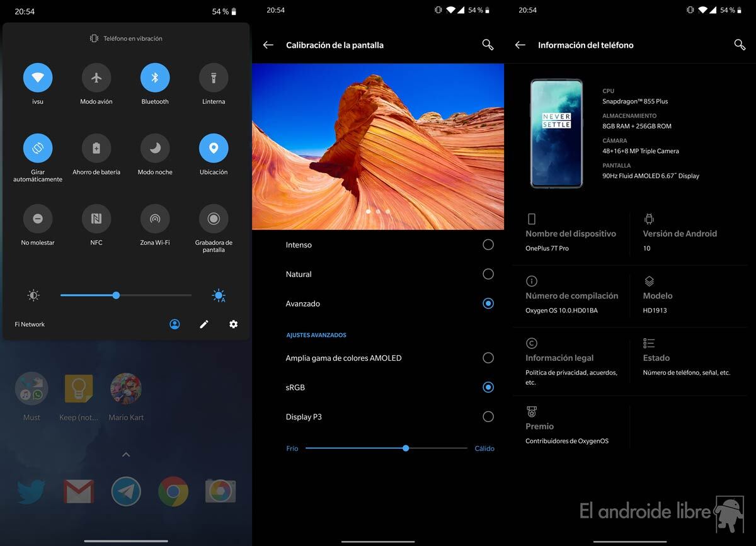Image resolution: width=756 pixels, height=546 pixels.
Task: Enable Ahorro de batería tile
Action: click(x=96, y=148)
